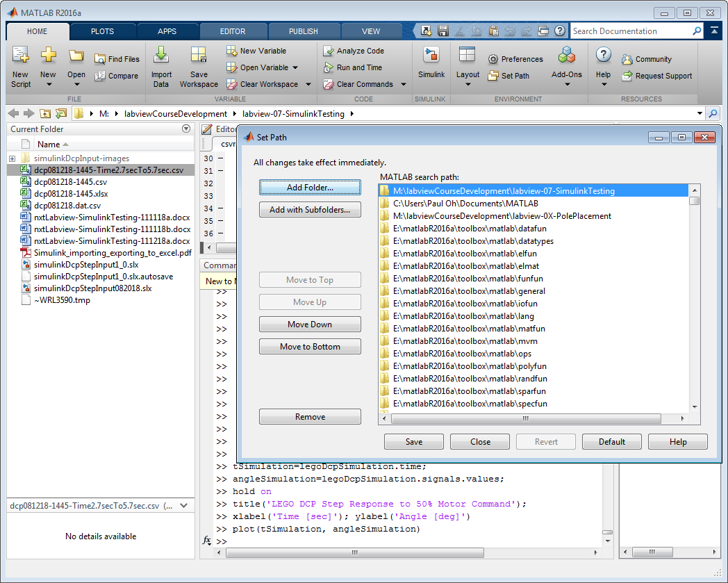Expand labview-07-SimulinkTesting path arrow
The height and width of the screenshot is (583, 728).
[x=352, y=114]
